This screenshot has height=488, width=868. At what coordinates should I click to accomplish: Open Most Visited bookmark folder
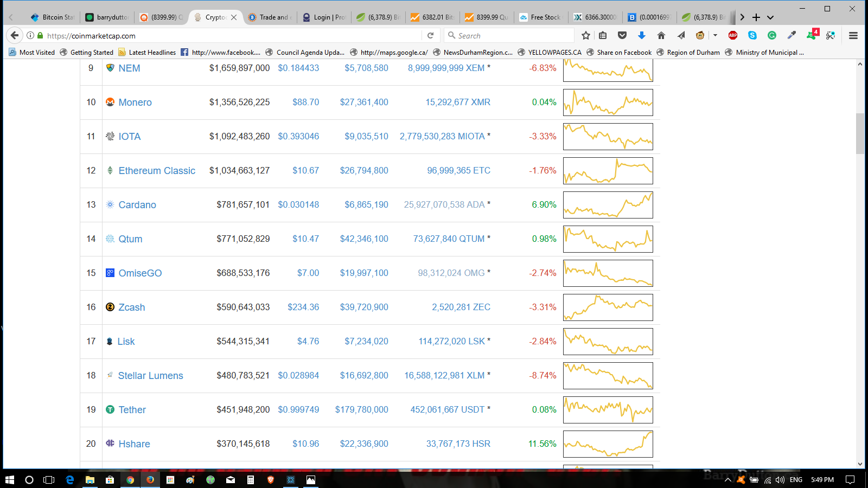[x=32, y=53]
